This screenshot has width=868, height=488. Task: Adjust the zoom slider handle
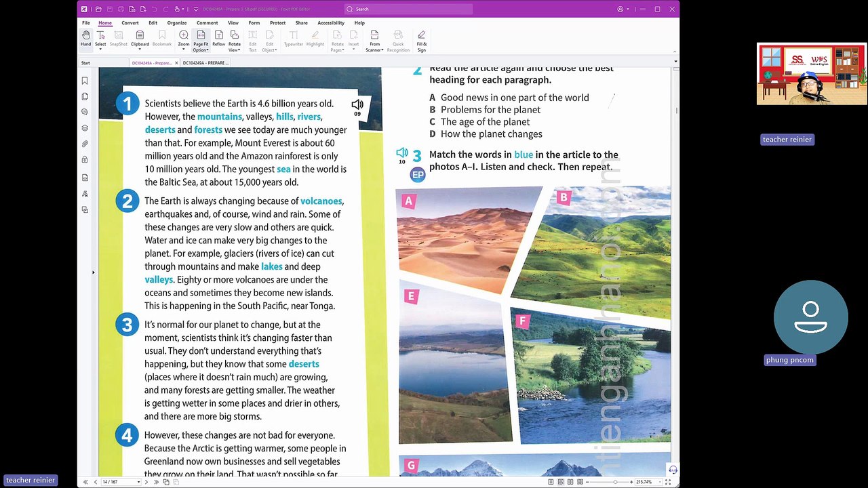[616, 482]
